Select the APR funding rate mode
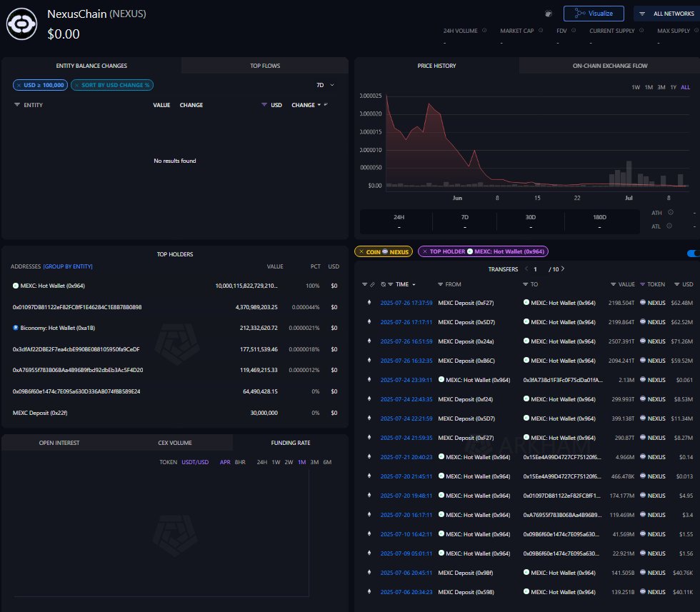700x612 pixels. coord(225,462)
